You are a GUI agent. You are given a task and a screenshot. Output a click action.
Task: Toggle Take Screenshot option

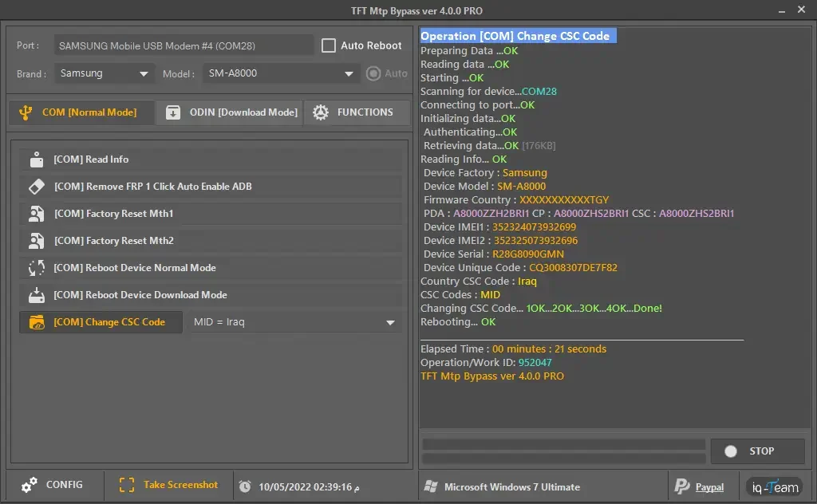click(168, 484)
